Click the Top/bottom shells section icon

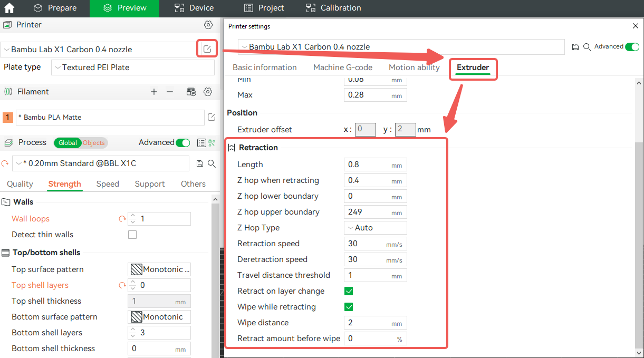click(x=6, y=253)
